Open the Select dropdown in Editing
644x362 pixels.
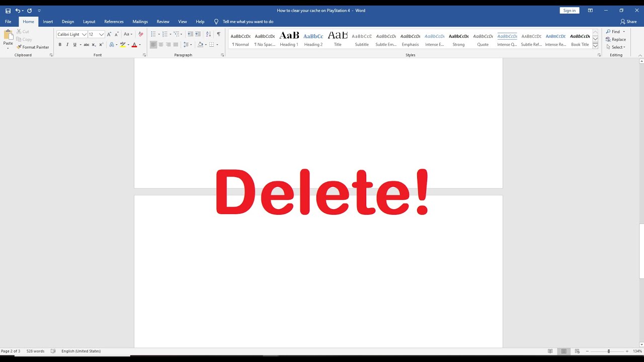click(616, 47)
